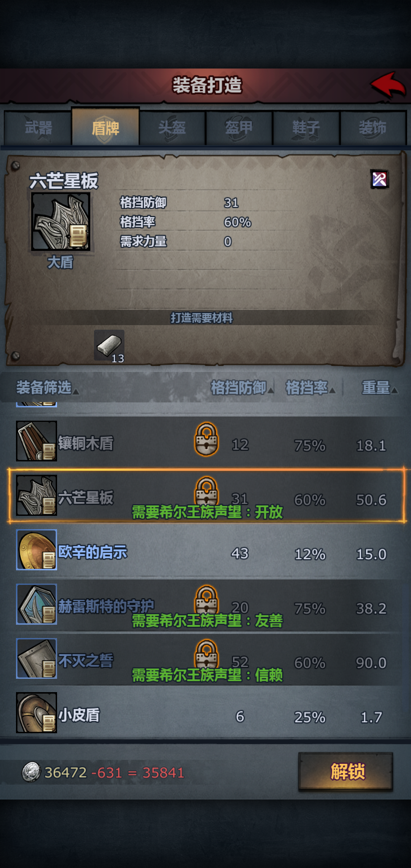
Task: Click the padlock on 镶铜木盾 row
Action: (207, 439)
